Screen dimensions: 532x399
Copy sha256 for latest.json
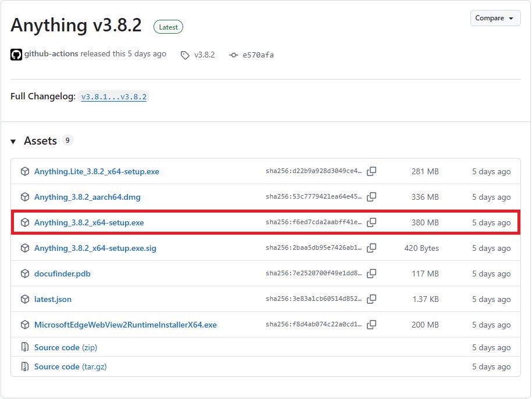(x=372, y=299)
